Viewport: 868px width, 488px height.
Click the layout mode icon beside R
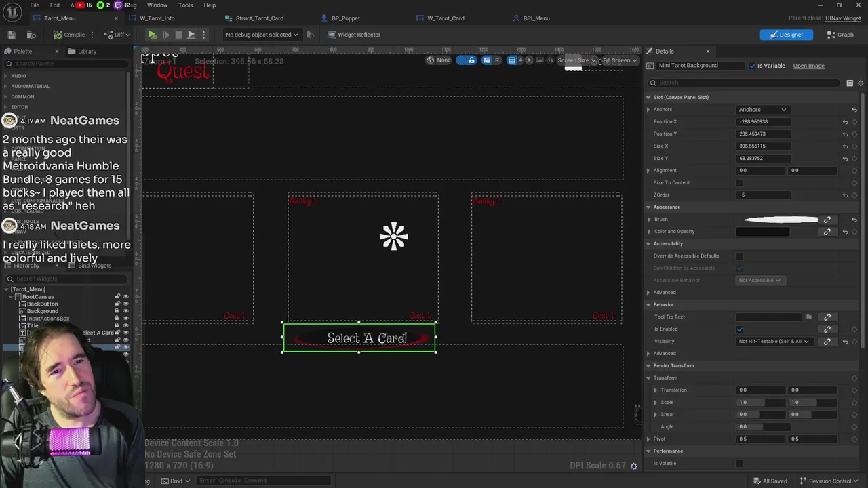click(486, 60)
